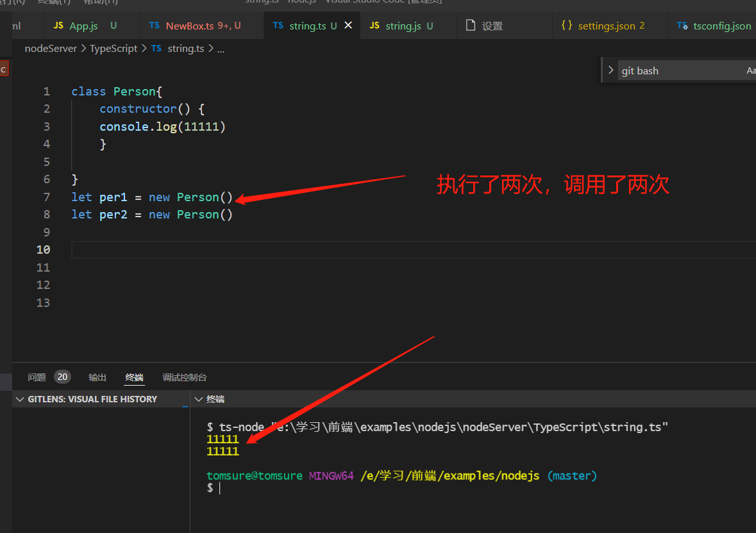
Task: Click the TS file icon on NewBox.ts tab
Action: 155,25
